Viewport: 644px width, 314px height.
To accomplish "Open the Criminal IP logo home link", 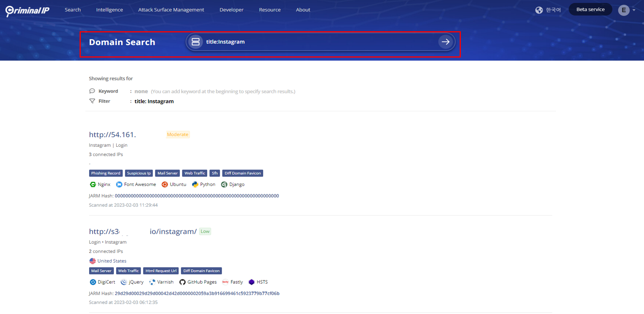I will coord(27,10).
